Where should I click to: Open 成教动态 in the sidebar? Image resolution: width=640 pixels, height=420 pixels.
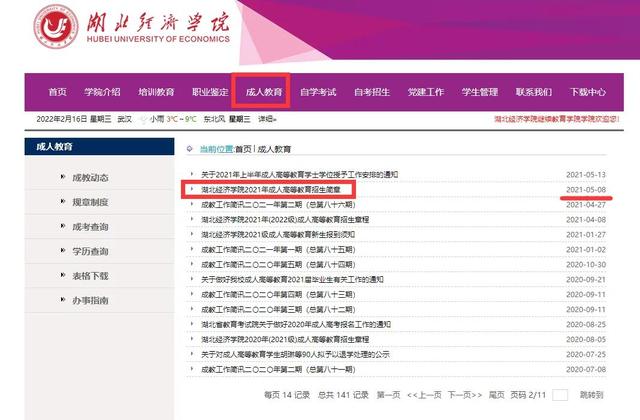(x=91, y=178)
